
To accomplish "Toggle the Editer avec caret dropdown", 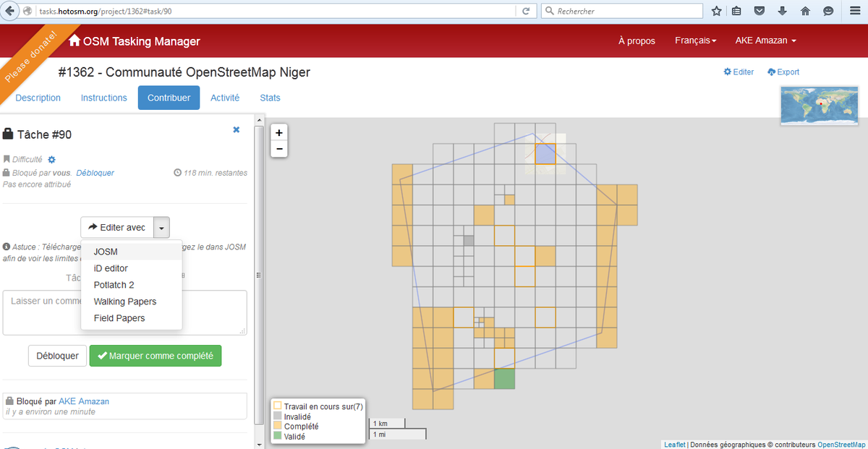I will 162,227.
